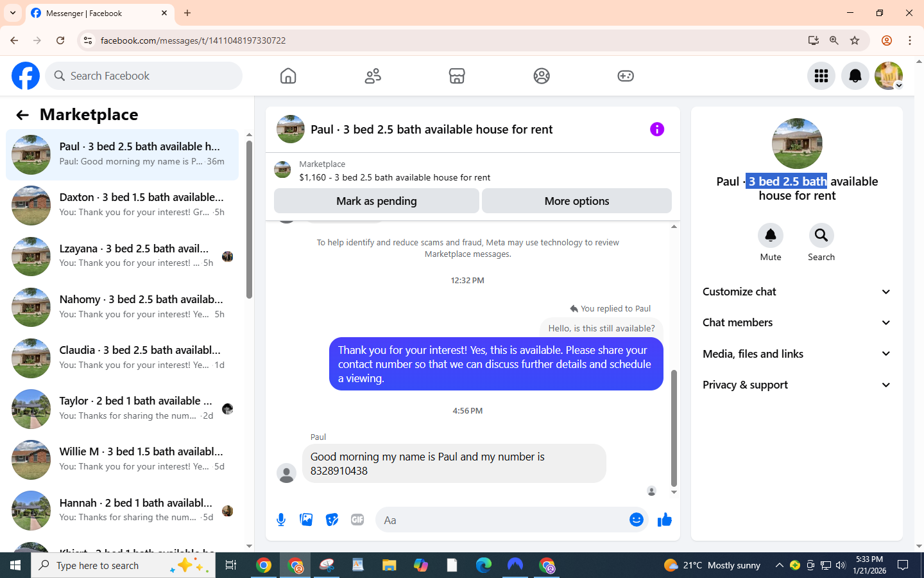The height and width of the screenshot is (578, 924).
Task: Open File Explorer from taskbar
Action: tap(389, 565)
